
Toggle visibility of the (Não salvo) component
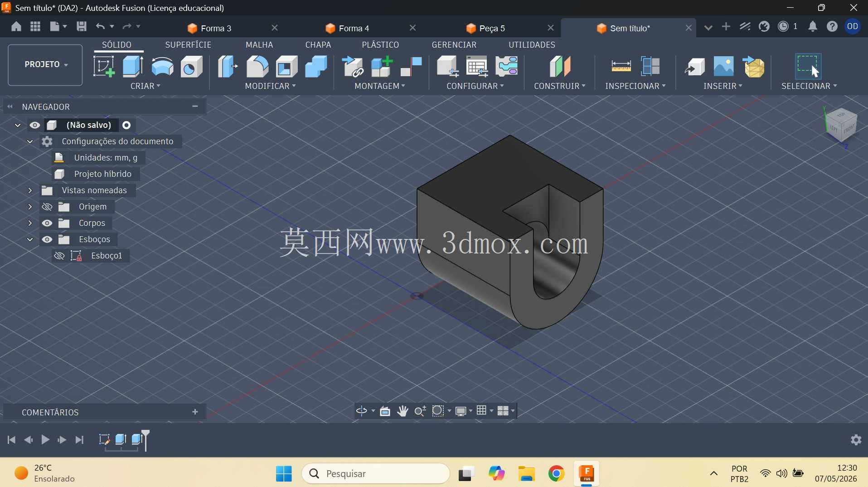point(35,125)
